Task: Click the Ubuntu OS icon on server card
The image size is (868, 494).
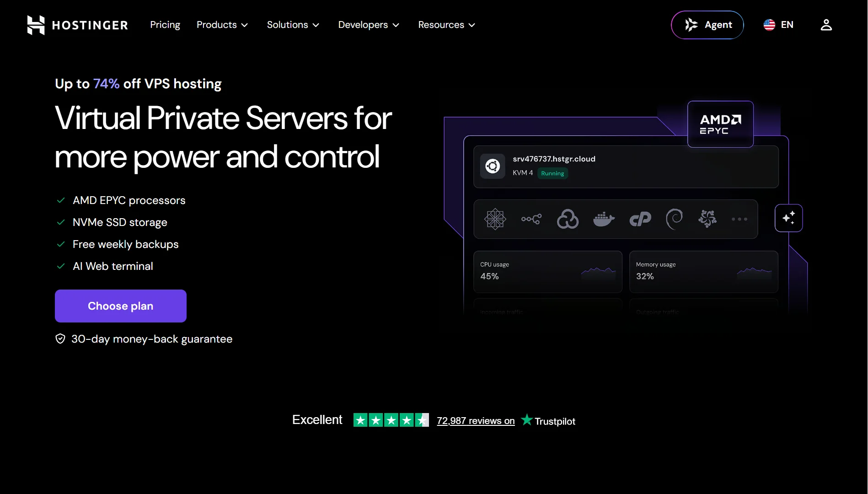Action: point(493,166)
